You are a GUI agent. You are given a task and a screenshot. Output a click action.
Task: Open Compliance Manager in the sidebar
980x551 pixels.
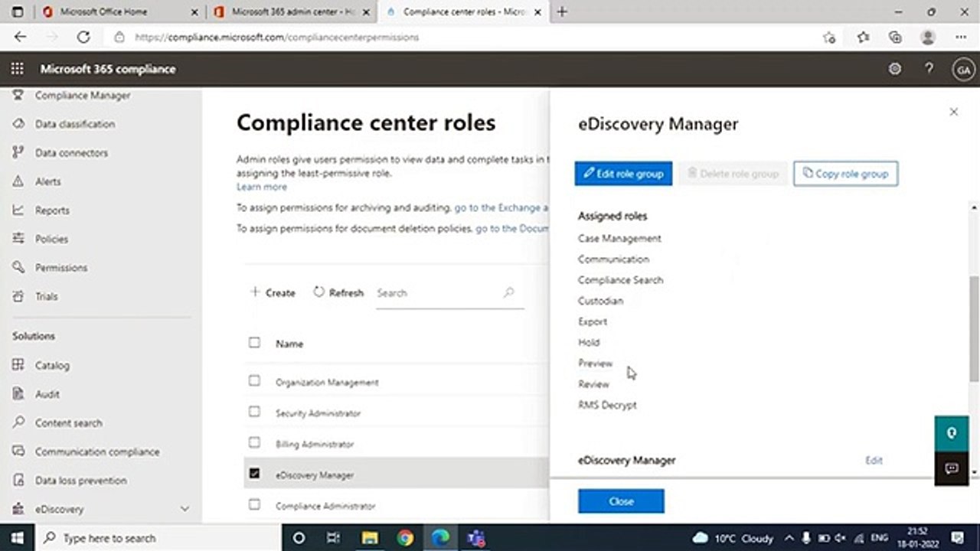(x=82, y=96)
